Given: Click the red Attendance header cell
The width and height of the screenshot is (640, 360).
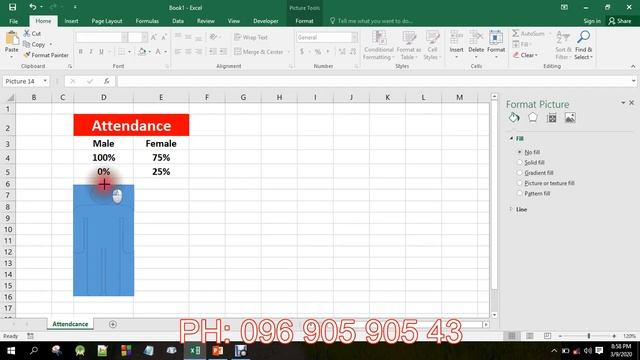Looking at the screenshot, I should click(131, 125).
